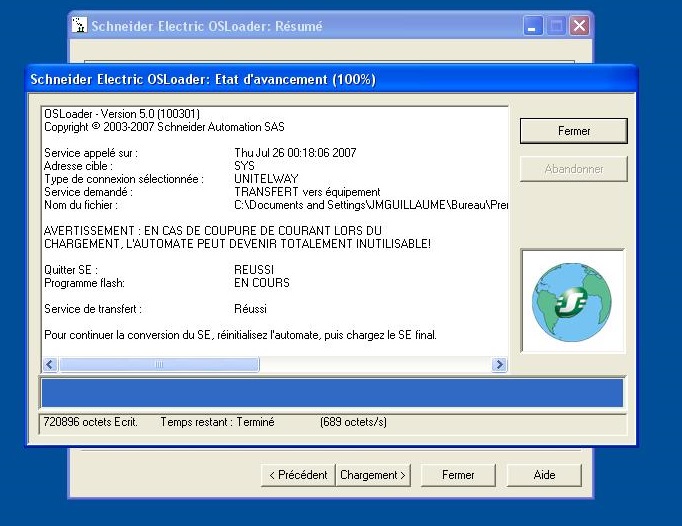Go back with the Précédent button
Image resolution: width=682 pixels, height=526 pixels.
[297, 475]
